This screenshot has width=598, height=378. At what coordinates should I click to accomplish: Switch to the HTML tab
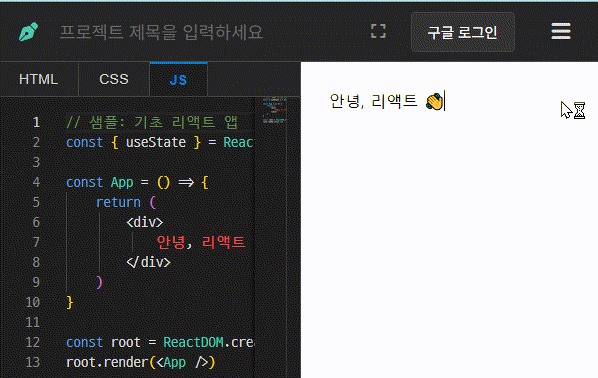pyautogui.click(x=39, y=79)
